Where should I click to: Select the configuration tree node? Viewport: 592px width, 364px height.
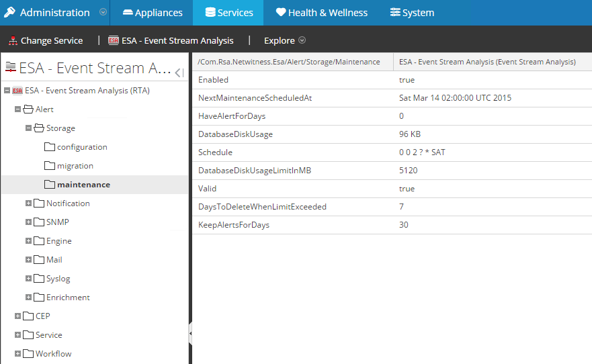pos(82,147)
